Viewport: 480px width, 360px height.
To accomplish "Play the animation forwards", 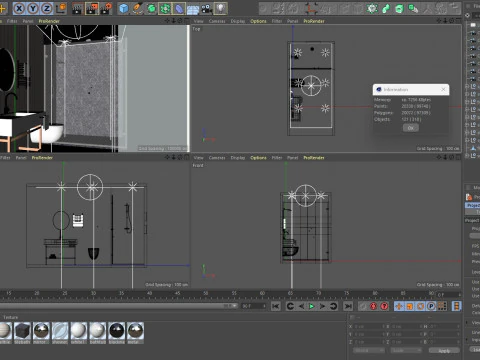I will [x=312, y=306].
